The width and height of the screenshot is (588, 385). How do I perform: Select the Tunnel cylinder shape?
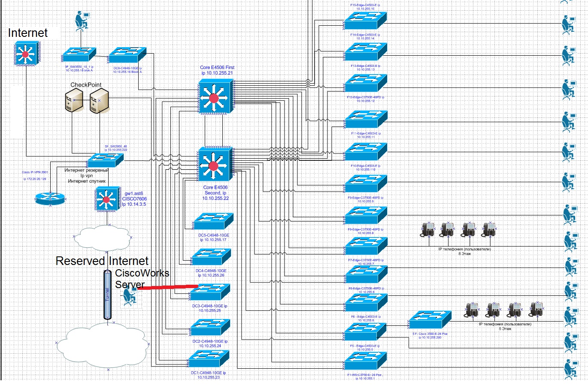pos(108,295)
